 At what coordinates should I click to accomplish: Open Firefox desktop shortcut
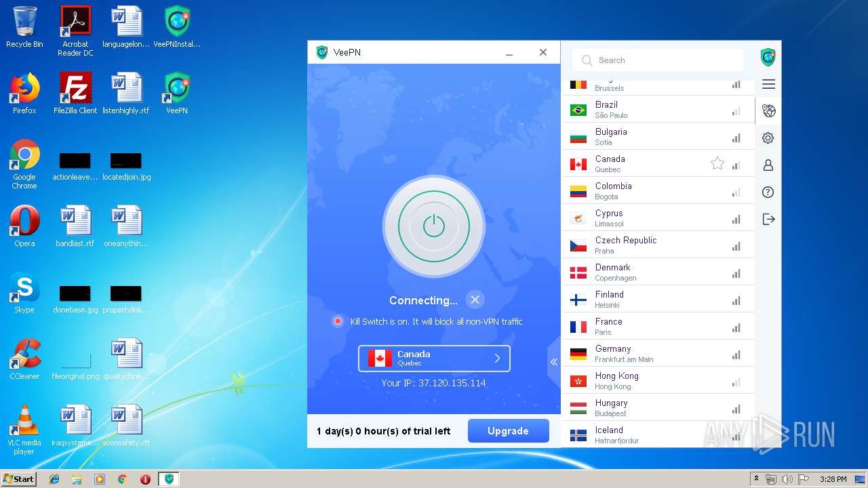coord(24,94)
